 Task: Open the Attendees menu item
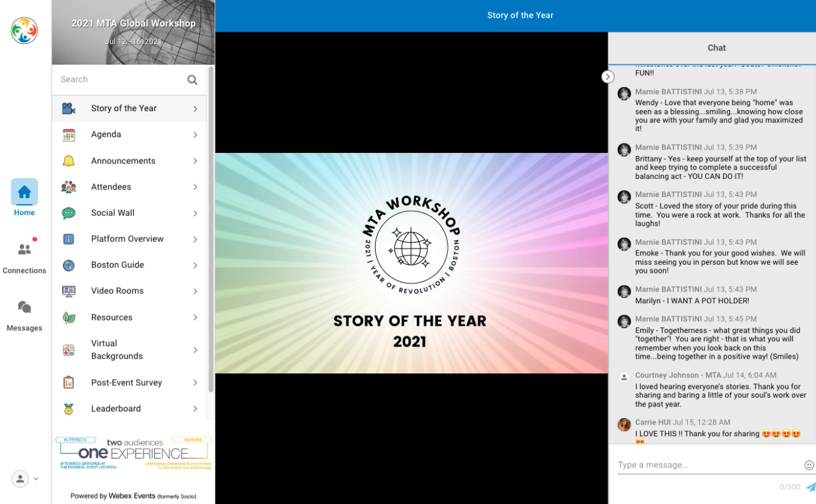point(129,187)
